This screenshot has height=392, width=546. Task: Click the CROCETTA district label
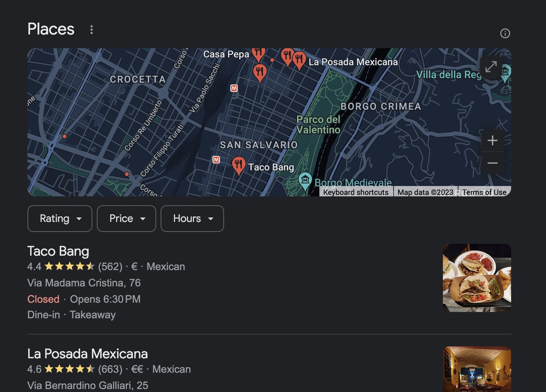pyautogui.click(x=138, y=79)
